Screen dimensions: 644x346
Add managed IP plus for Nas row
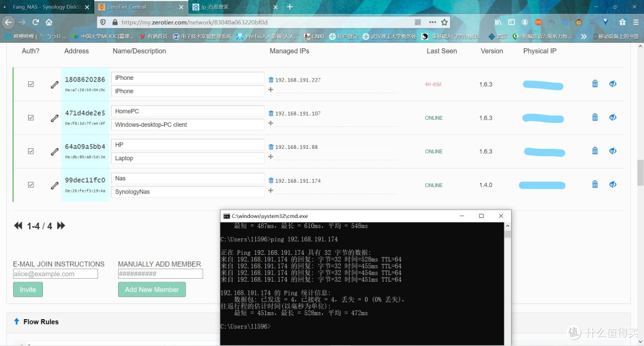click(x=271, y=190)
